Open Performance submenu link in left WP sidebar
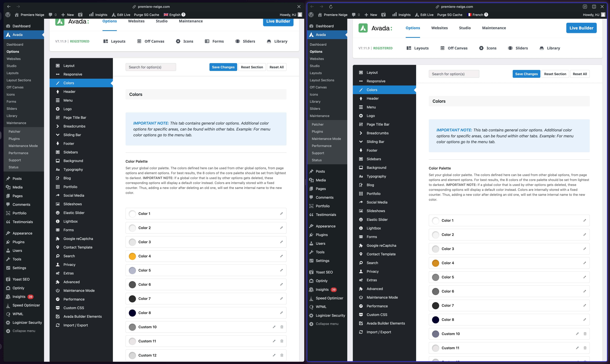610x364 pixels. [18, 153]
